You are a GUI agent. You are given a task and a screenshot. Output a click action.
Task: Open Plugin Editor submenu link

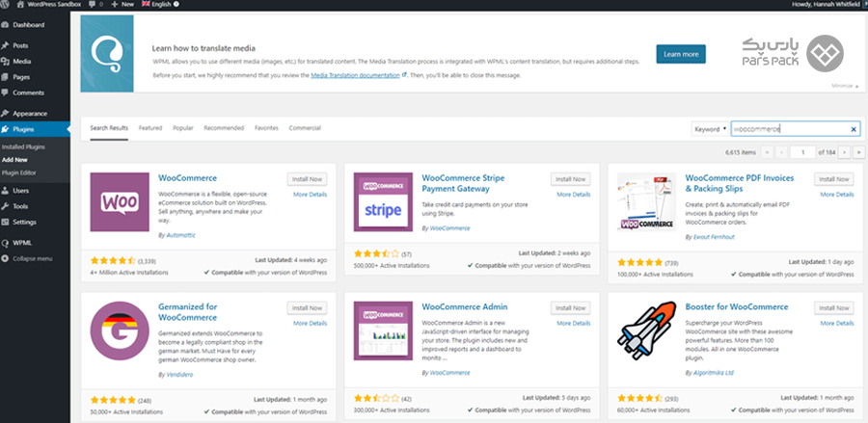tap(18, 172)
